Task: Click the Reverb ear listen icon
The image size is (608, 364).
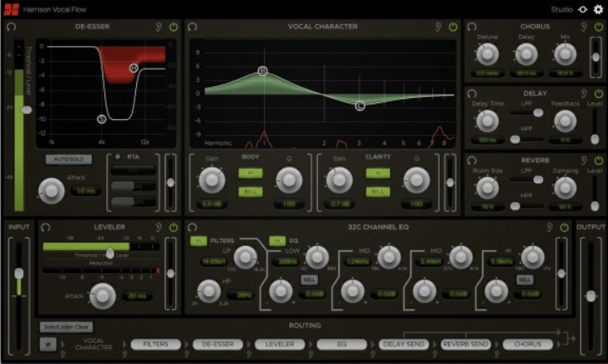Action: [584, 160]
